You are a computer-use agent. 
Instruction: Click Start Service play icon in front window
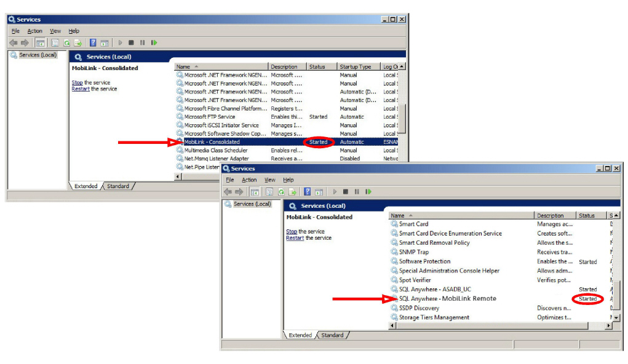click(335, 192)
